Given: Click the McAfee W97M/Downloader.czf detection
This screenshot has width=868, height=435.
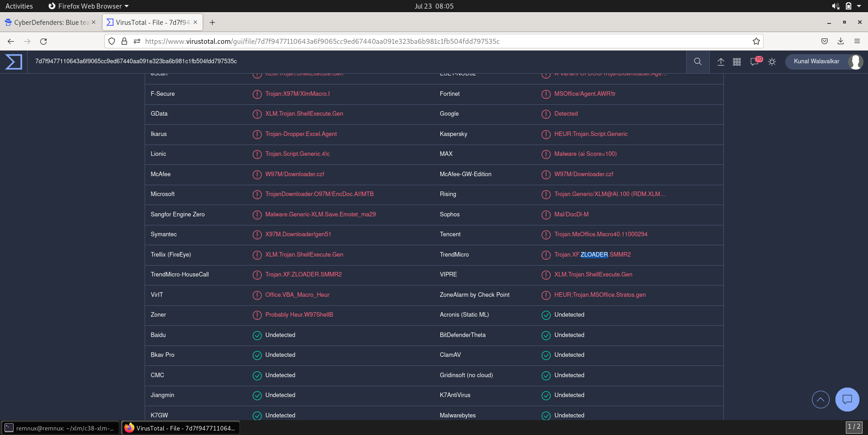Looking at the screenshot, I should 295,174.
